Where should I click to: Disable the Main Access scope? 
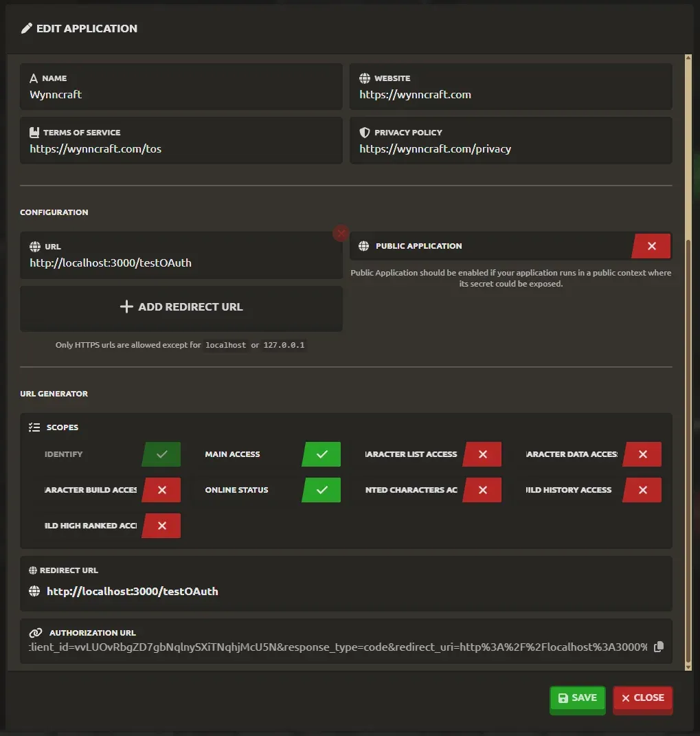click(x=321, y=454)
